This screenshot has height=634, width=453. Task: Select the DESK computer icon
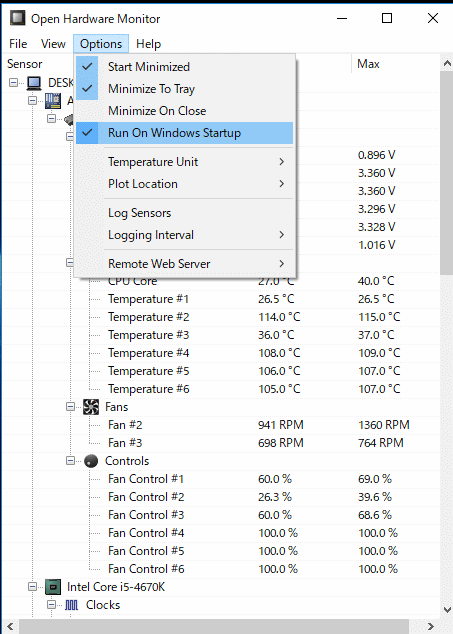34,83
